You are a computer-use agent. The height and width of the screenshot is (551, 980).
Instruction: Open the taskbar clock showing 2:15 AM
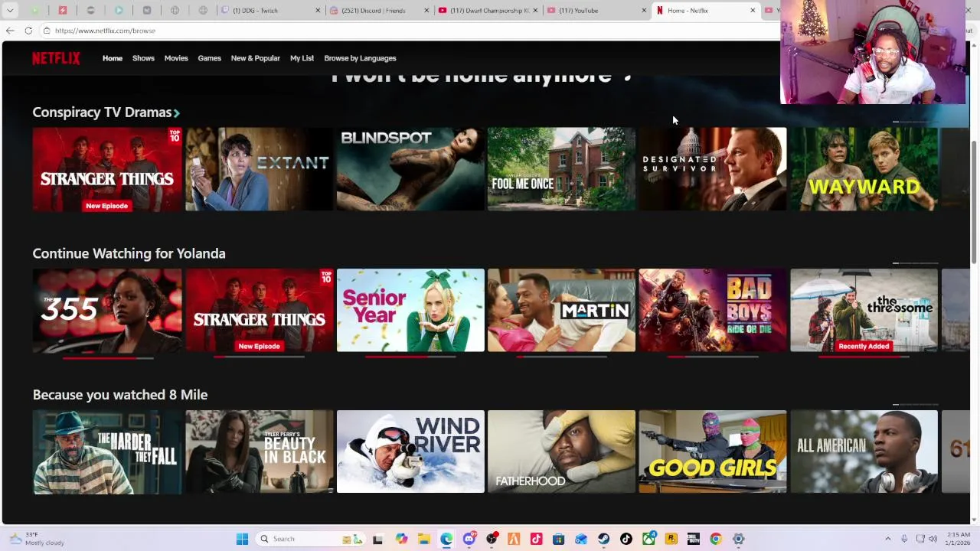[x=957, y=539]
